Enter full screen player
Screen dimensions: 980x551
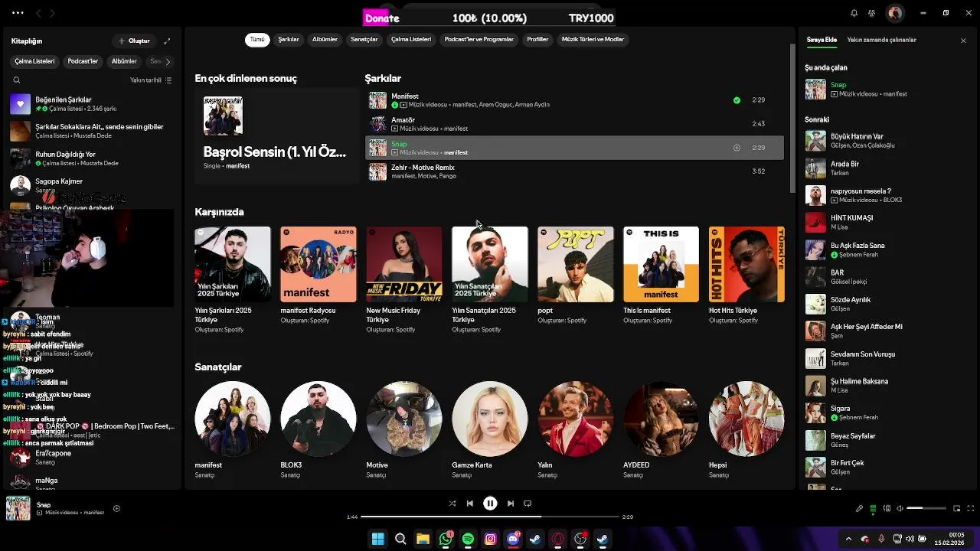tap(970, 508)
